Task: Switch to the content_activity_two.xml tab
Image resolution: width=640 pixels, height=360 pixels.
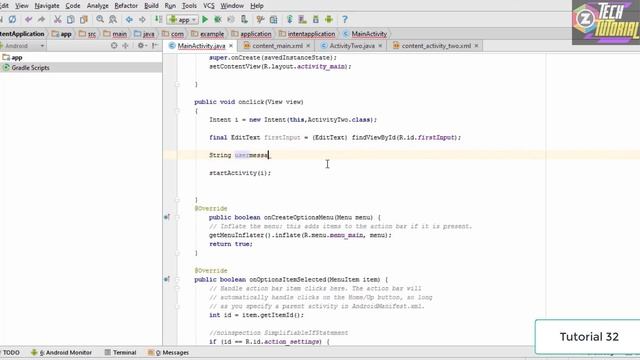Action: pyautogui.click(x=436, y=46)
